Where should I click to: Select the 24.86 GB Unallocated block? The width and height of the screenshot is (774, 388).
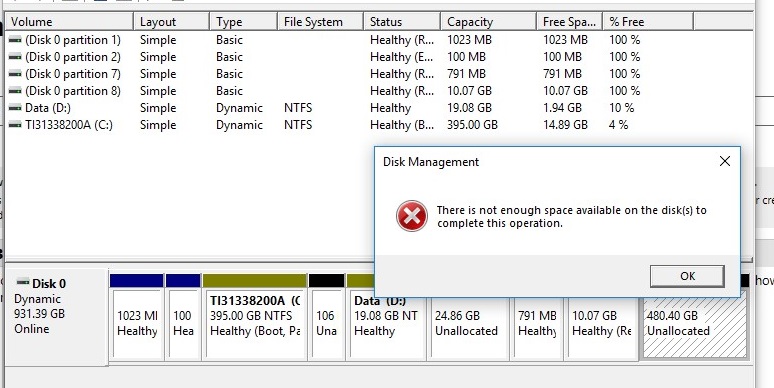point(469,328)
